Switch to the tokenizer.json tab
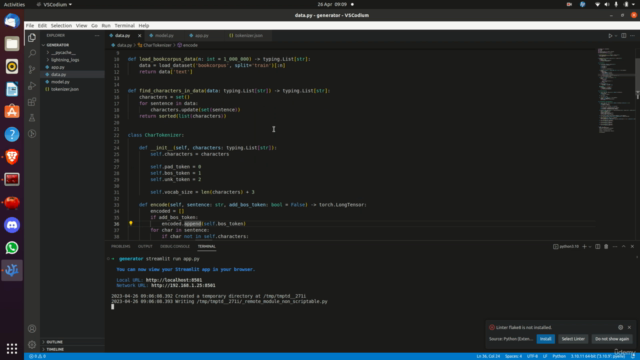The height and width of the screenshot is (360, 640). (248, 36)
